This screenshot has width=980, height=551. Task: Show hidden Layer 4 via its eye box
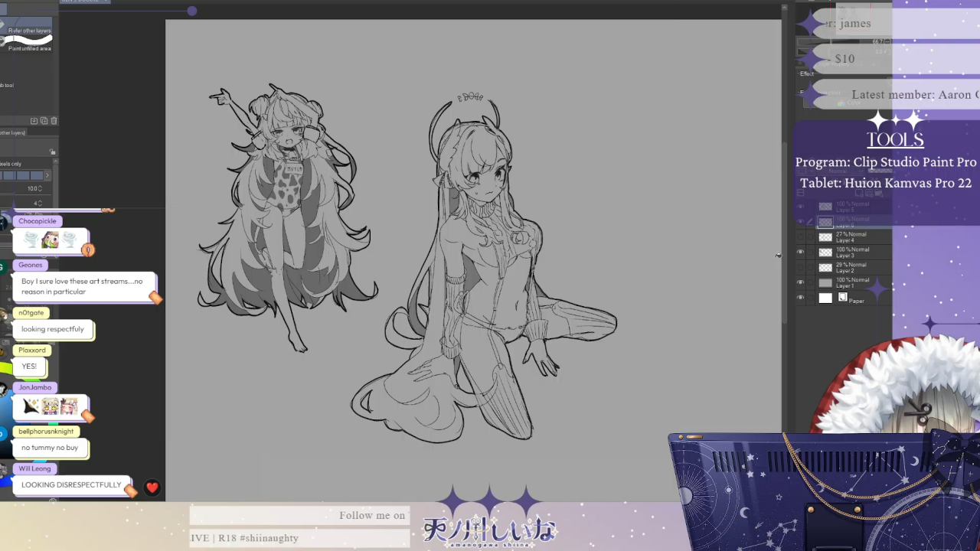click(x=801, y=237)
